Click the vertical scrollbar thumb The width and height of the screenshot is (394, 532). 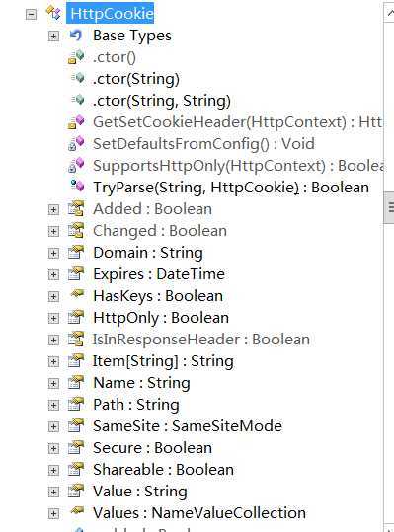[x=389, y=207]
